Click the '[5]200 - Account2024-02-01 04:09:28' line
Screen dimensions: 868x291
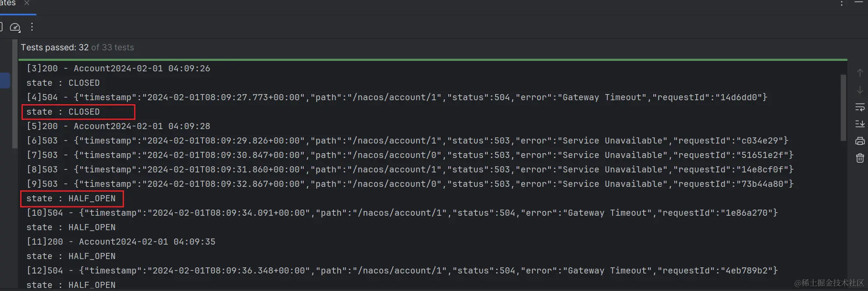click(x=118, y=126)
